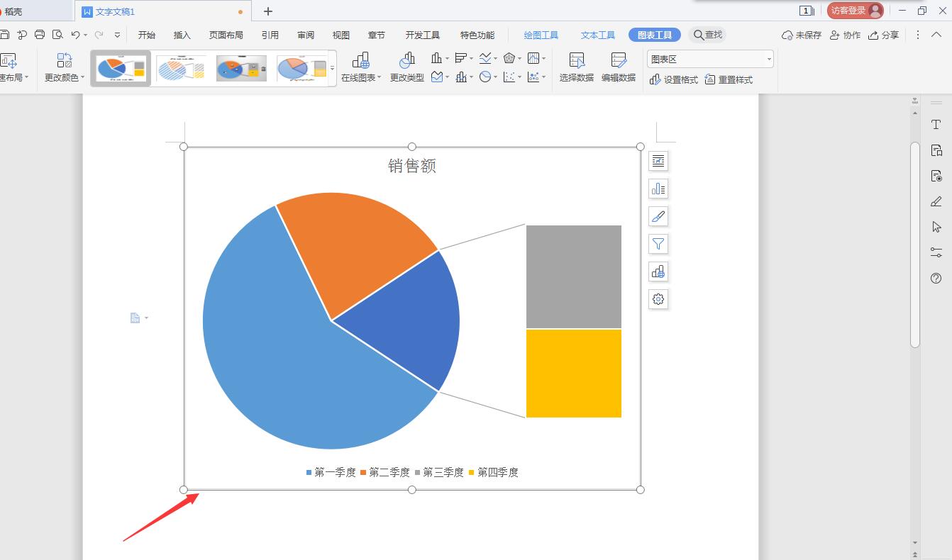Viewport: 952px width, 560px height.
Task: Switch to the 图表工具 Chart Tools ribbon tab
Action: (654, 34)
